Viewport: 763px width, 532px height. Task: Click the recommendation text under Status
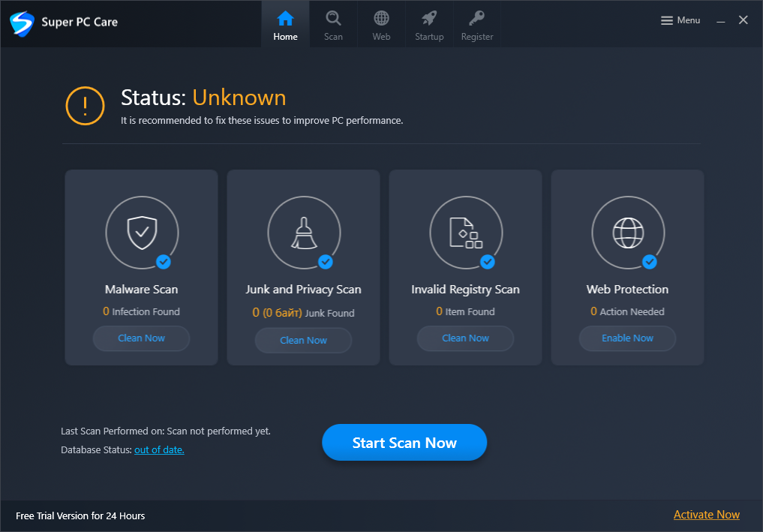pyautogui.click(x=262, y=120)
